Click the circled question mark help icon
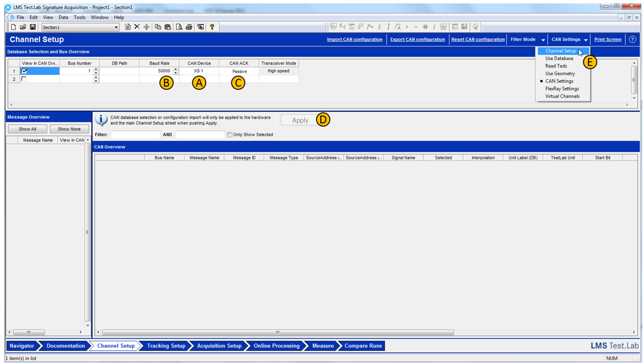This screenshot has height=364, width=644. click(632, 40)
